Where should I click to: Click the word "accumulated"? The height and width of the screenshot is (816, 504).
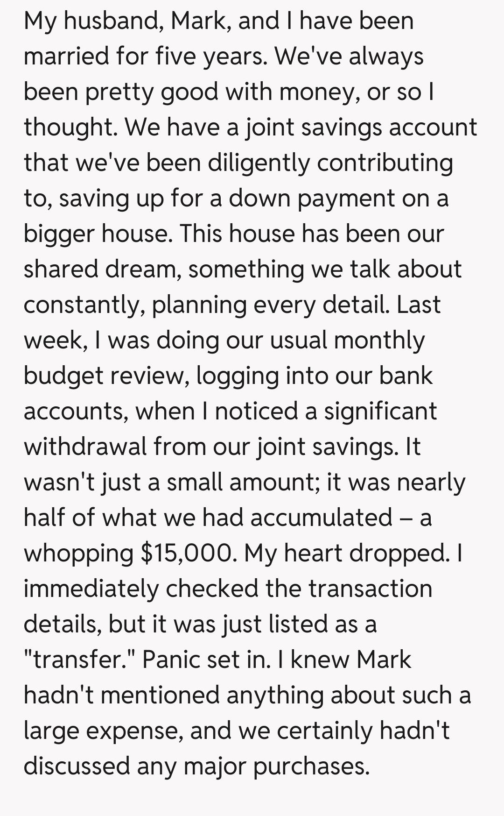(x=321, y=518)
